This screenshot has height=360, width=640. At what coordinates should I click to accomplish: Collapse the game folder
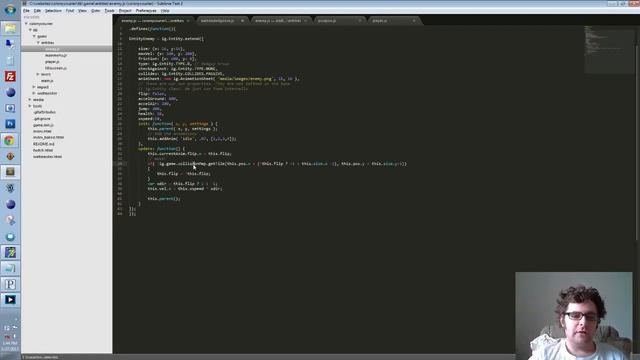pos(34,36)
